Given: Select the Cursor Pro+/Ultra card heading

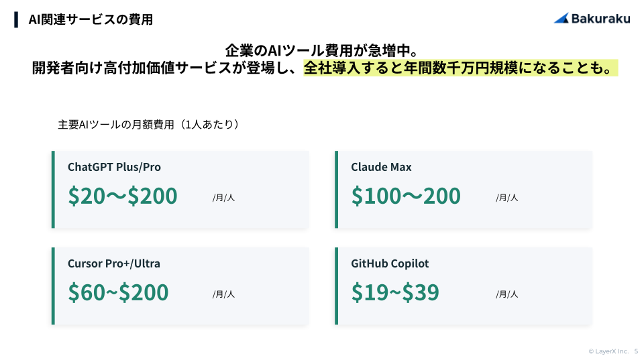Looking at the screenshot, I should (x=114, y=263).
